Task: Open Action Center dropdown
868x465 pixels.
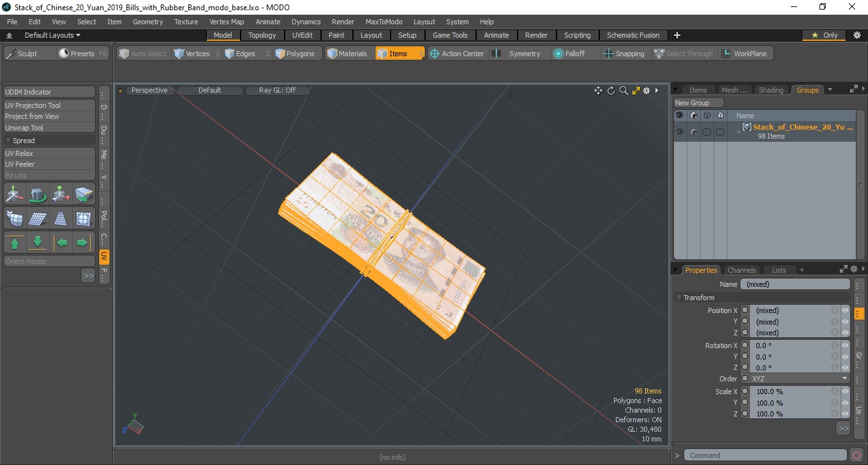Action: [457, 54]
